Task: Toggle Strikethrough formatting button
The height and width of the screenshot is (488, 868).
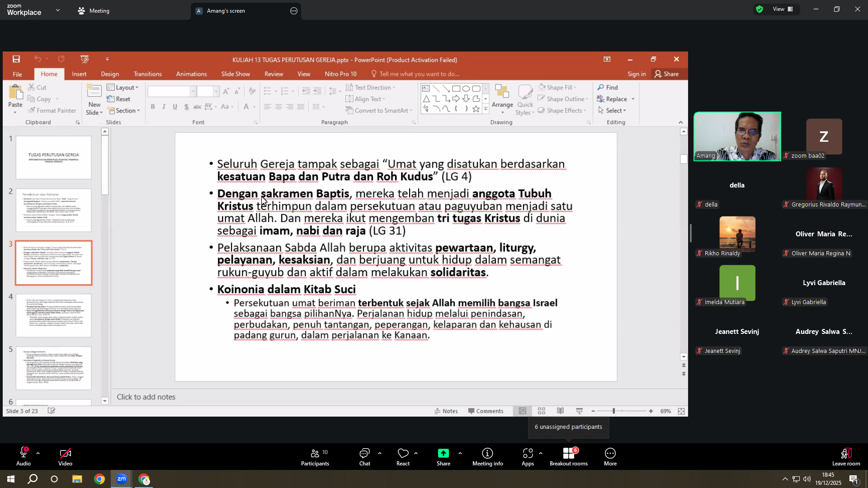Action: pyautogui.click(x=197, y=107)
